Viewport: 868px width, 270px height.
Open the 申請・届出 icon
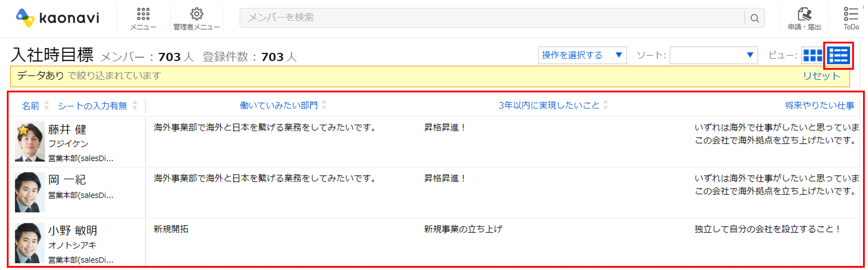(804, 14)
